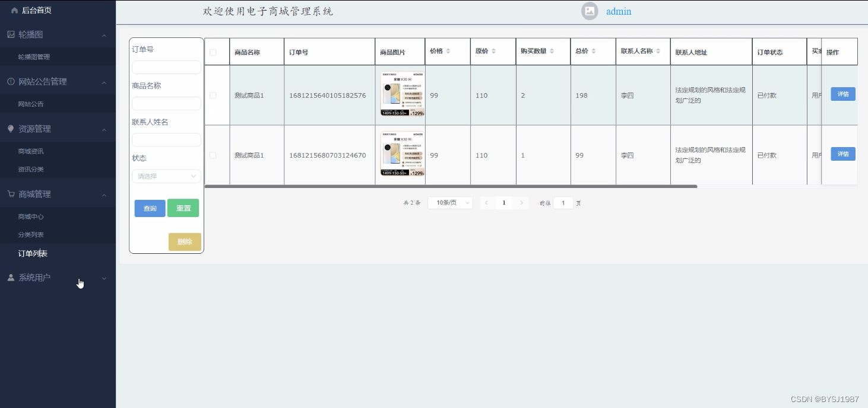Sort by 价格 column arrows

point(448,52)
